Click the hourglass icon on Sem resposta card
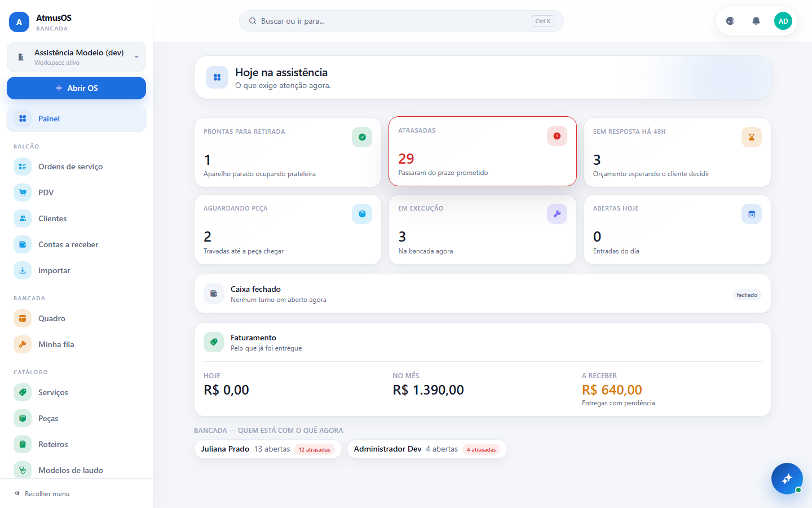 point(752,137)
